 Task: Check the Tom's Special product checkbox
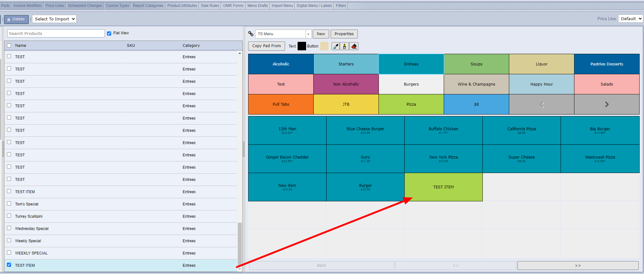pos(9,204)
